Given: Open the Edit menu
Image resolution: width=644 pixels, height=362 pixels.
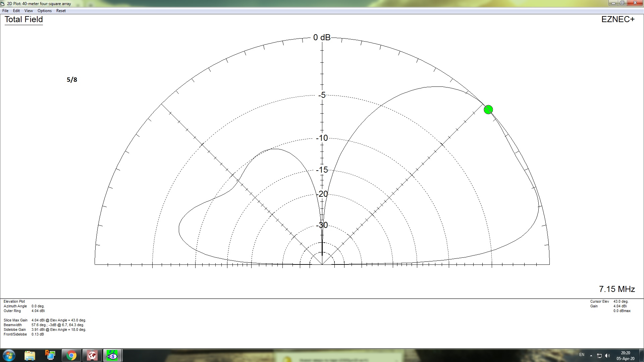Looking at the screenshot, I should 16,11.
